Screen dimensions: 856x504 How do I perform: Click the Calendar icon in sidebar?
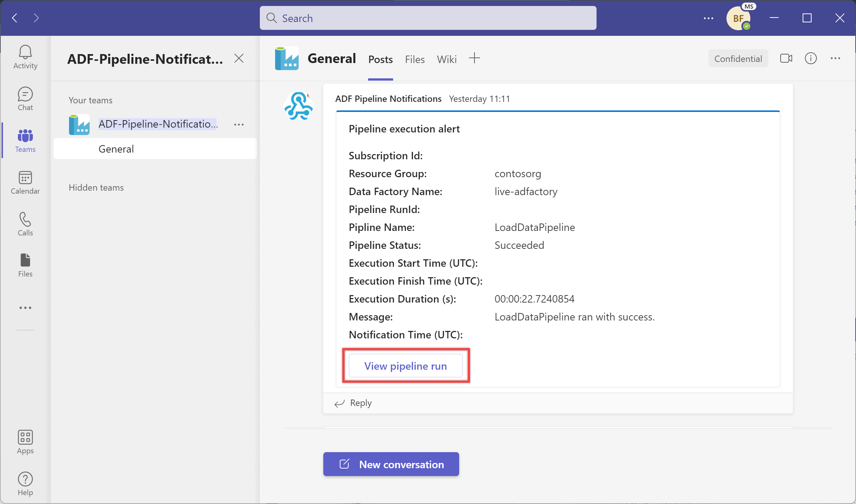(25, 182)
